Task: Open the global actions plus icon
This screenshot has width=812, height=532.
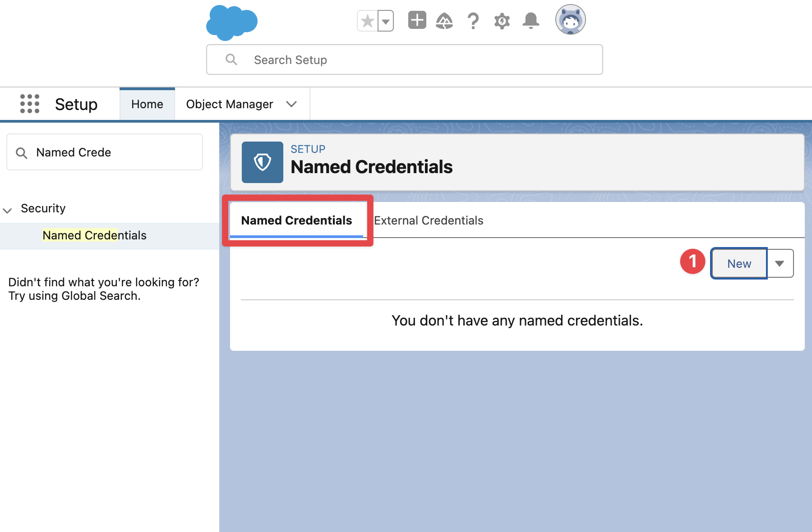Action: (417, 20)
